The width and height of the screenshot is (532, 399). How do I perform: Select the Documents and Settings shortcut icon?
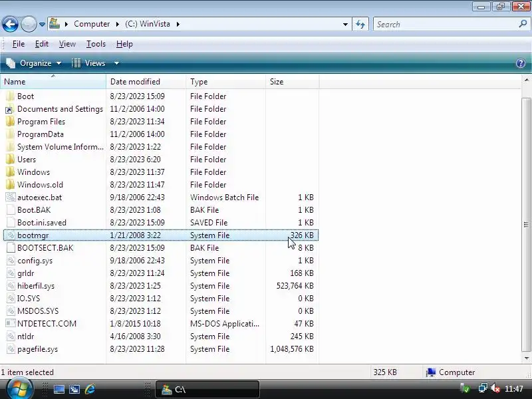click(10, 109)
